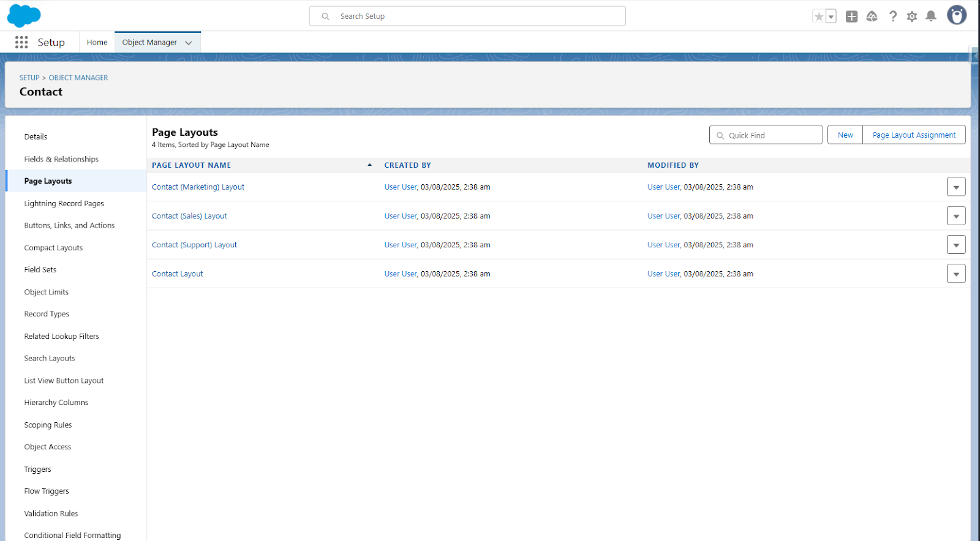Open the App Launcher grid icon
Image resolution: width=980 pixels, height=541 pixels.
pyautogui.click(x=21, y=42)
